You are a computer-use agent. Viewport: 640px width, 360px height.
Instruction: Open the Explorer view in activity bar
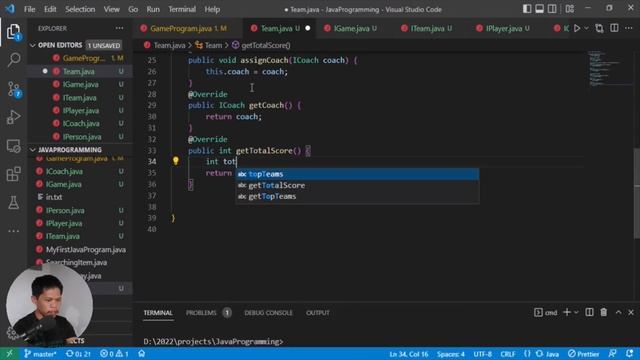13,32
